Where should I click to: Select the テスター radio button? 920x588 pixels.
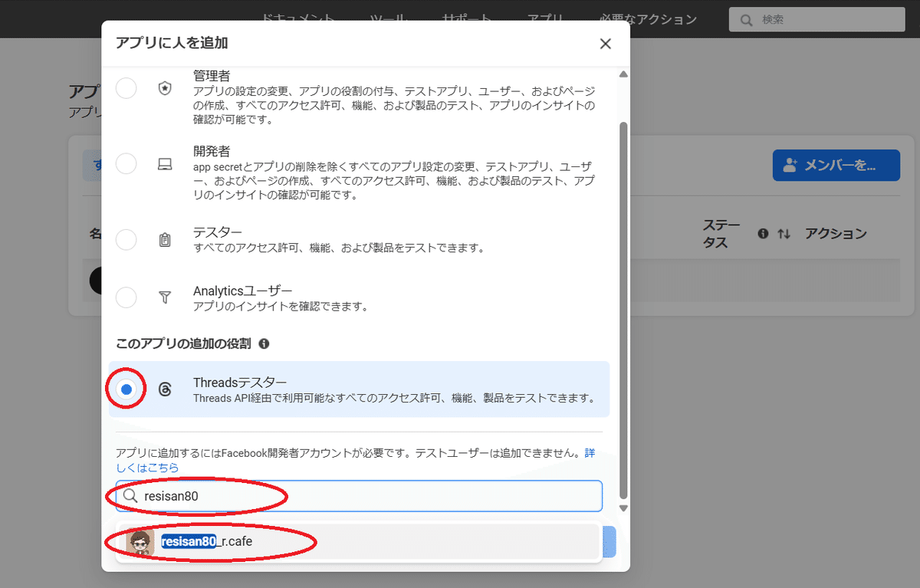click(x=126, y=239)
